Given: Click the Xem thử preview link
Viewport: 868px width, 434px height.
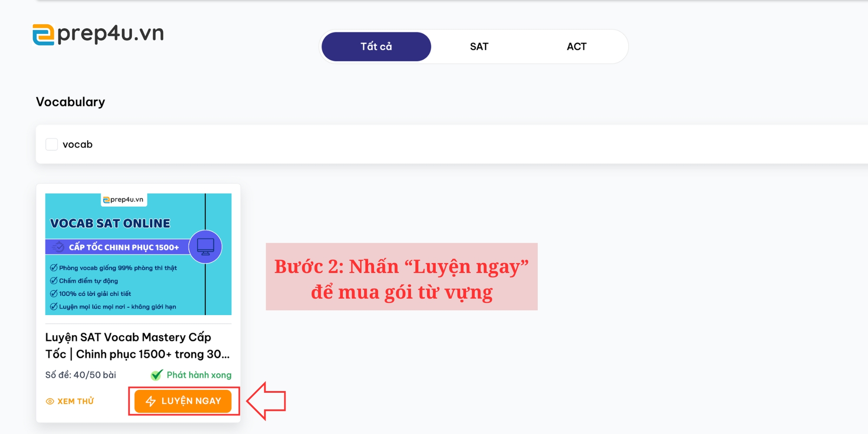Looking at the screenshot, I should [x=70, y=401].
